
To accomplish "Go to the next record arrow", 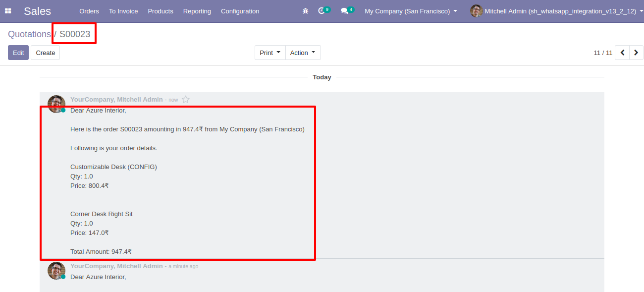I will (x=636, y=53).
